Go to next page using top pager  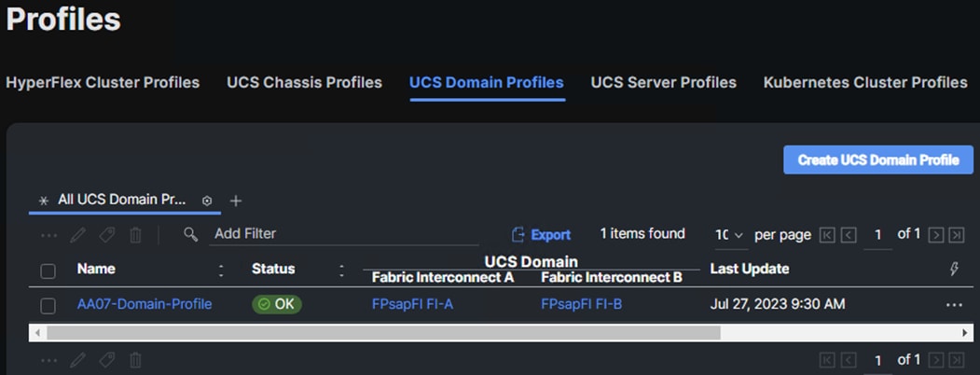coord(935,235)
